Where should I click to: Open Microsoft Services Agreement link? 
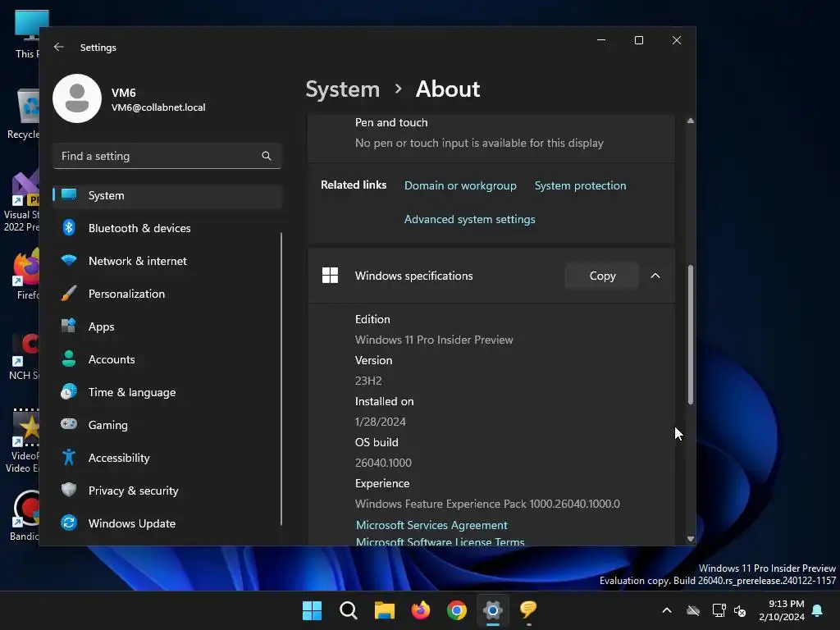[431, 526]
